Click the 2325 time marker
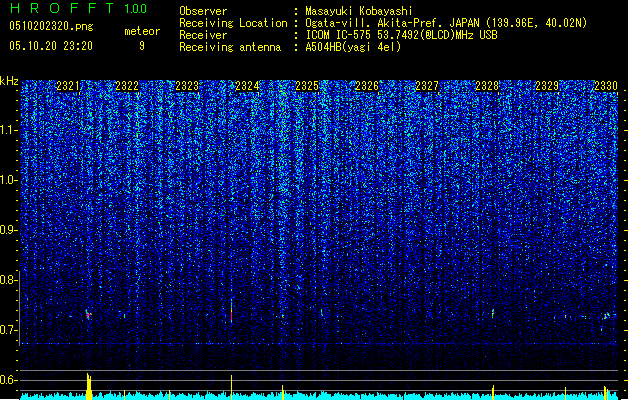 (307, 86)
